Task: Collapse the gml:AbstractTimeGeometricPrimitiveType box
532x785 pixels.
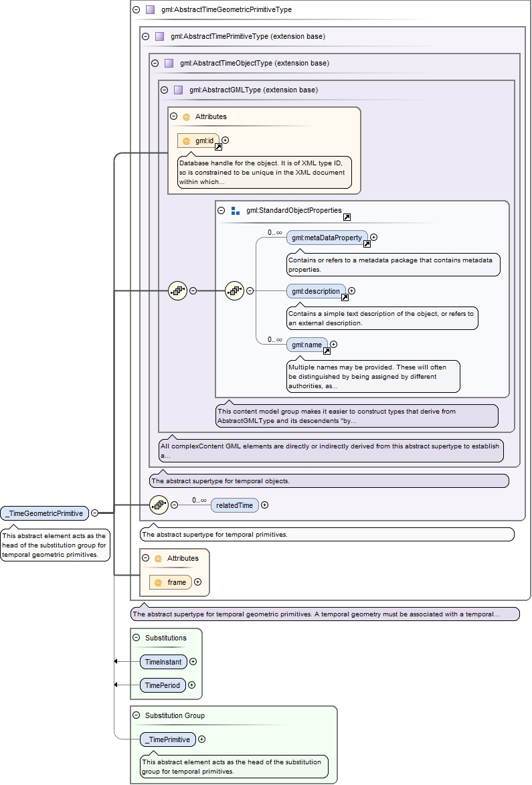Action: [x=136, y=9]
